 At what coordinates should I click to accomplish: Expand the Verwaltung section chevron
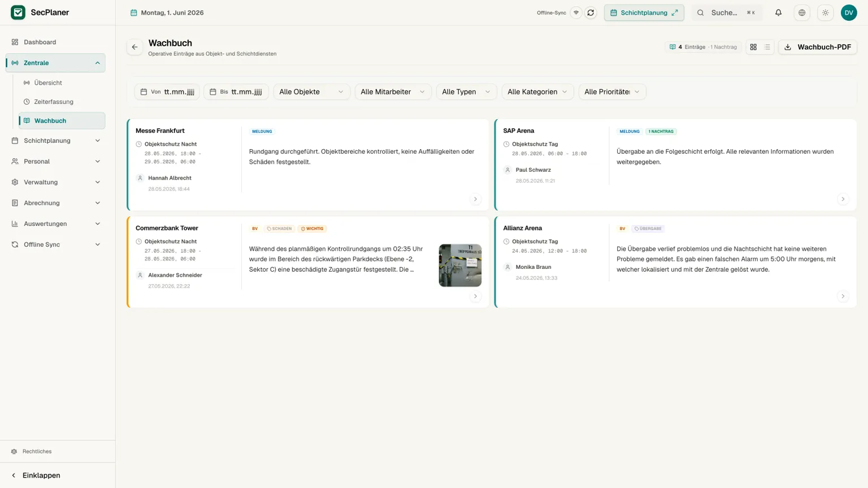(x=97, y=182)
